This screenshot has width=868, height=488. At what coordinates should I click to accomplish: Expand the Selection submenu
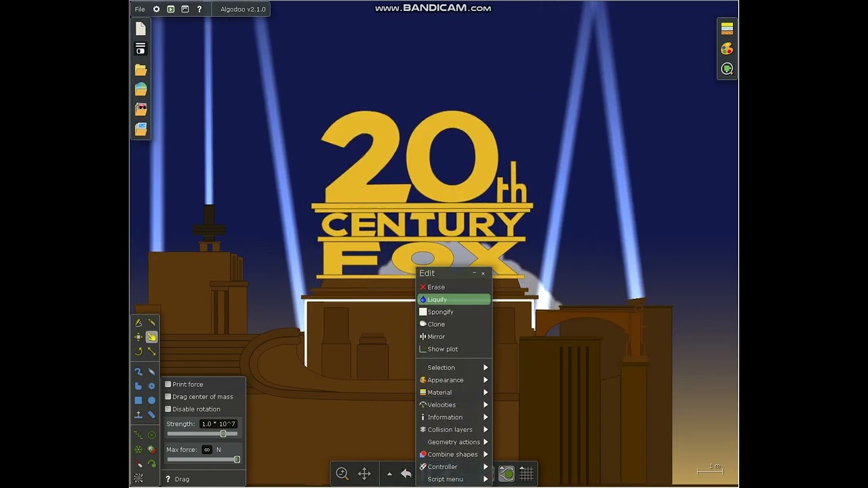click(454, 367)
